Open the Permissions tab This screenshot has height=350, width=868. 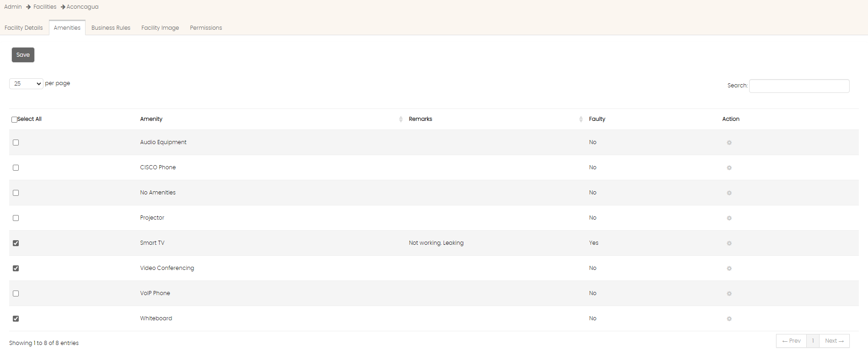point(206,28)
